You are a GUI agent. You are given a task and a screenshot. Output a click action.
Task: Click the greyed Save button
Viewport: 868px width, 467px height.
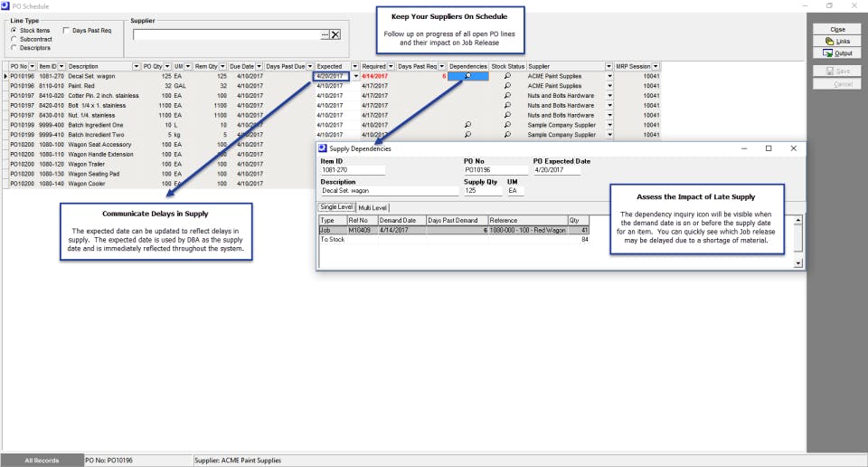[837, 71]
